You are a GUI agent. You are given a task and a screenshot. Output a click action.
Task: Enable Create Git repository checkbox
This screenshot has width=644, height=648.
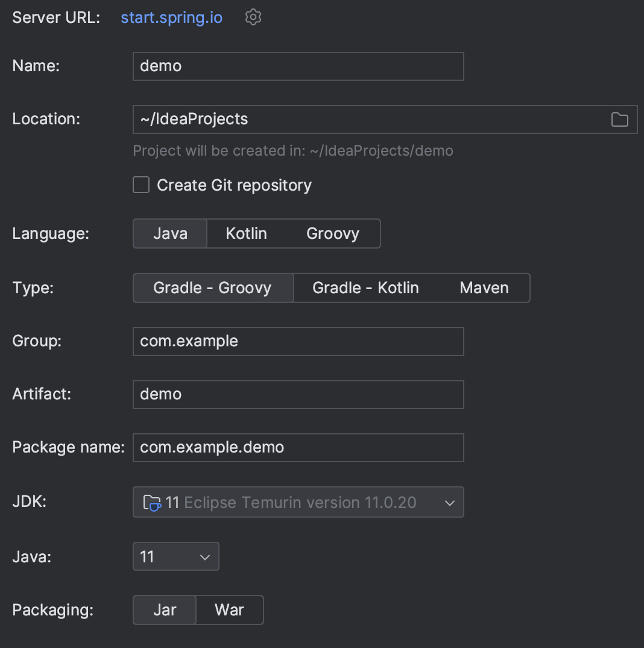[x=141, y=185]
